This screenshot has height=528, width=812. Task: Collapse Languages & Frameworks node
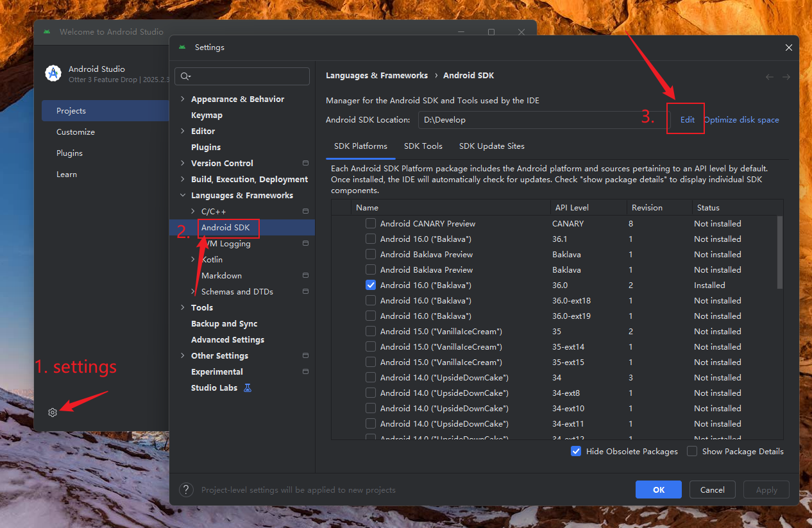[x=183, y=195]
